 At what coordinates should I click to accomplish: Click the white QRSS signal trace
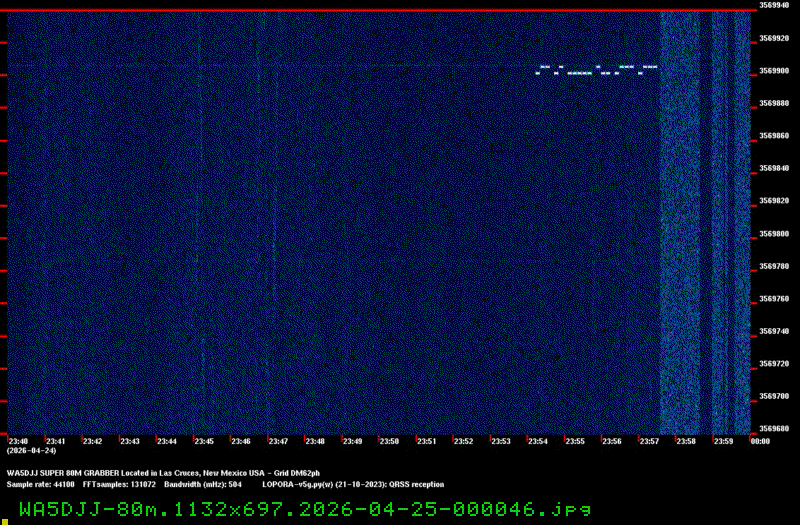pos(597,70)
